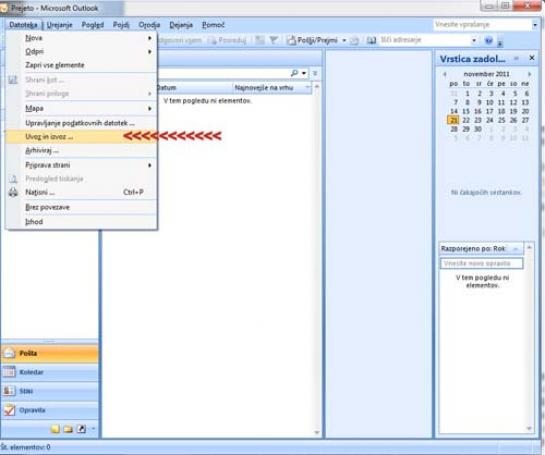545x455 pixels.
Task: Click the printer icon beside Natisni
Action: (x=13, y=192)
